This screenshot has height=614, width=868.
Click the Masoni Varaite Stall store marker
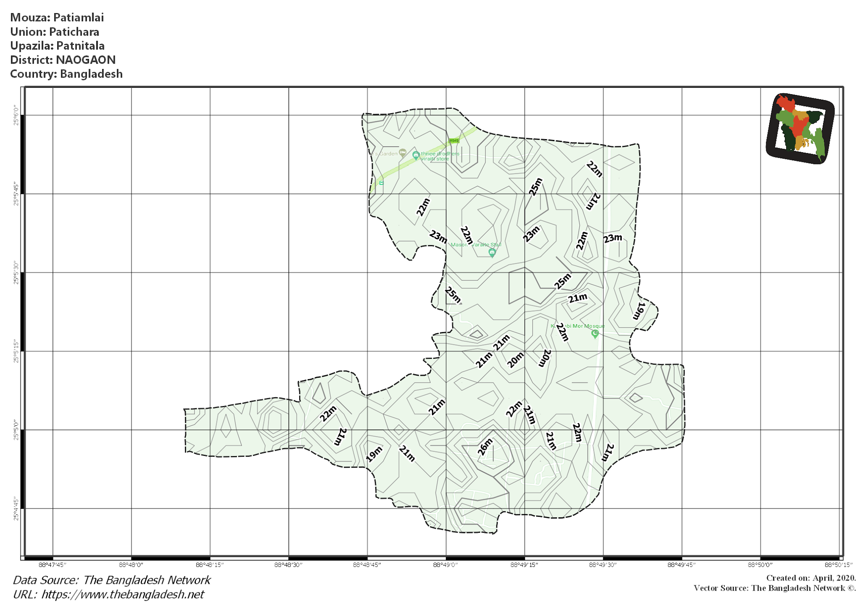[492, 253]
